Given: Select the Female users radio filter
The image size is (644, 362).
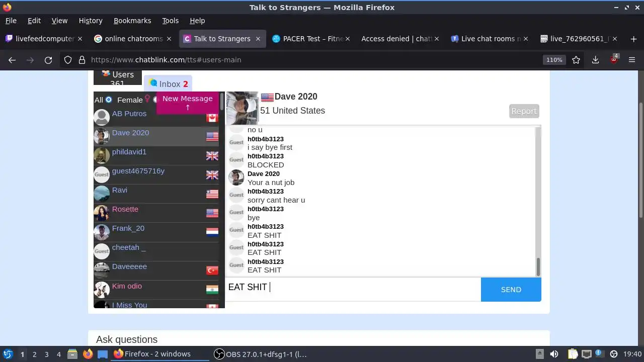Looking at the screenshot, I should pos(155,100).
